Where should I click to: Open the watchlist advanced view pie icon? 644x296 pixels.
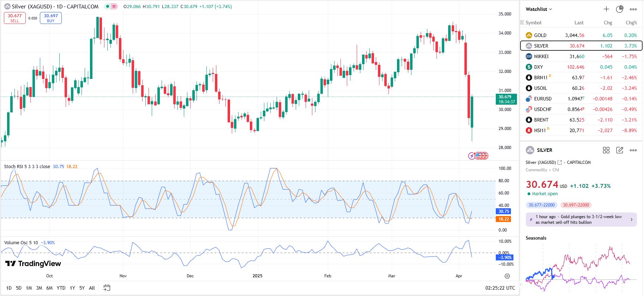pyautogui.click(x=620, y=9)
